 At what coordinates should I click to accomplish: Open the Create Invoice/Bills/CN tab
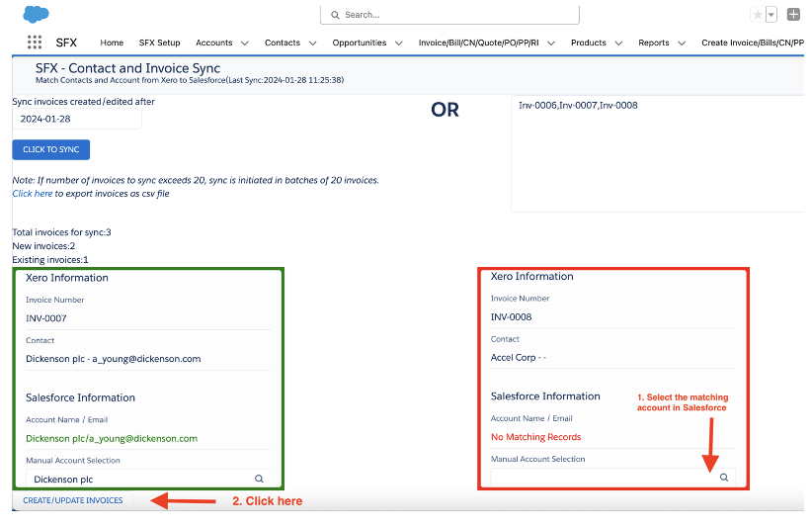(753, 43)
